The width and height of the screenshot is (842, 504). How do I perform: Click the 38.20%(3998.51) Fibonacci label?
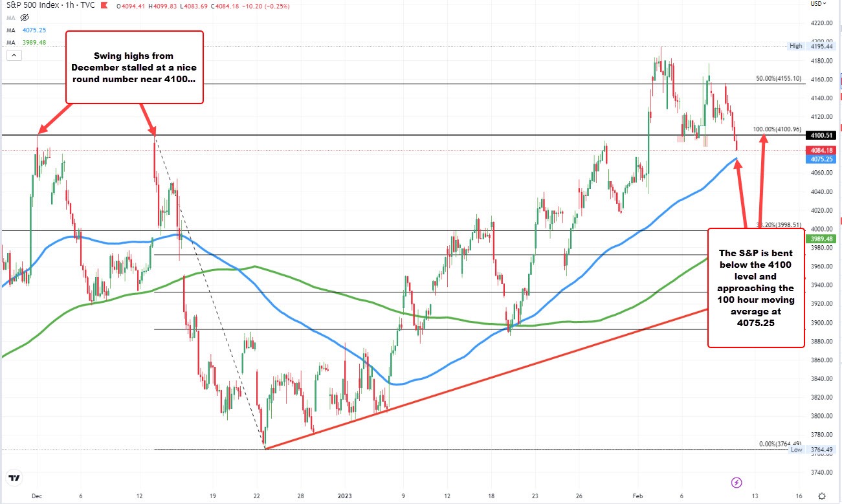coord(779,225)
